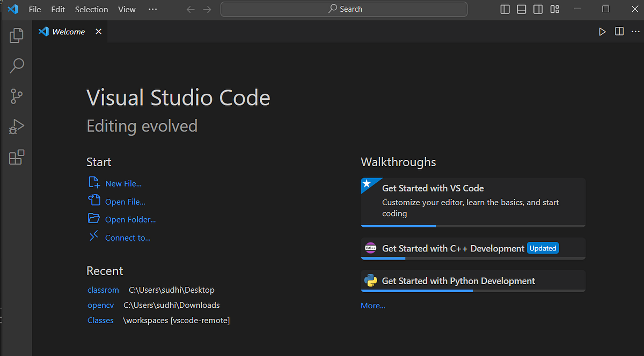Open the editor More Actions menu
The width and height of the screenshot is (644, 356).
[x=635, y=31]
